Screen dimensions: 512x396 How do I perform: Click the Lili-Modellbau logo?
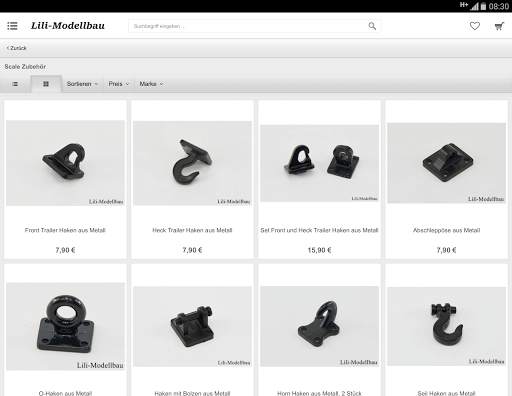click(x=68, y=26)
